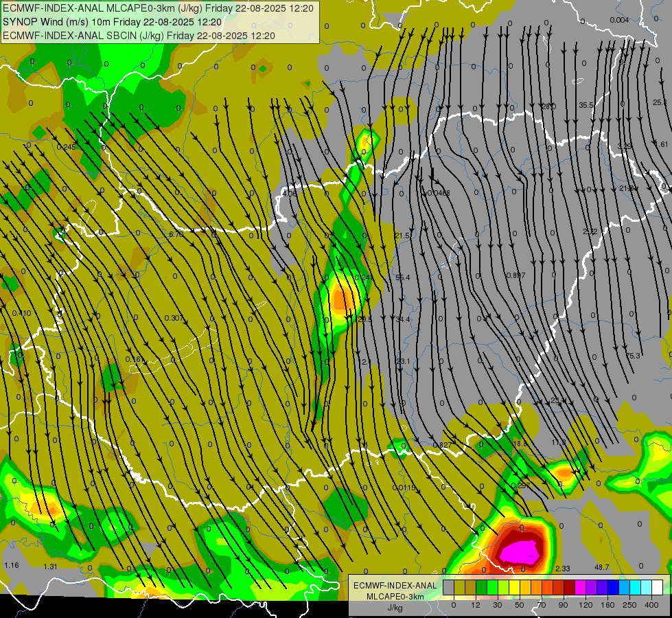Click the map value 75.3
Image resolution: width=672 pixels, height=618 pixels.
coord(633,356)
